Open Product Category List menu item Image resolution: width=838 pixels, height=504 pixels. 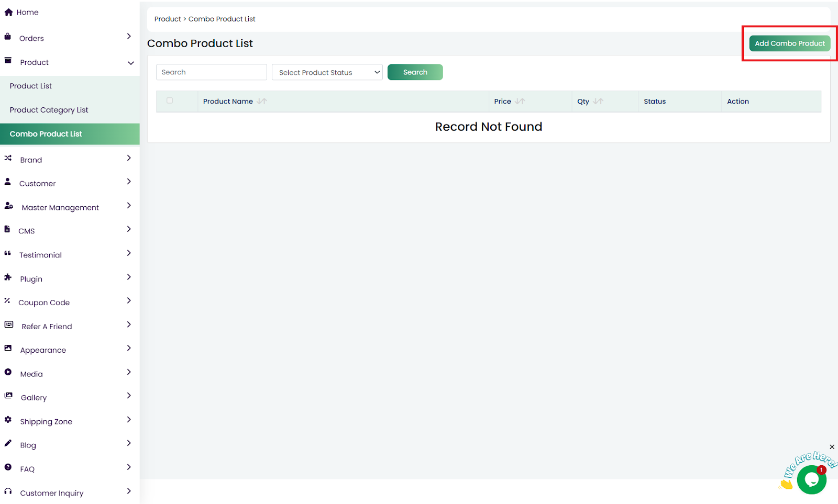[x=49, y=110]
